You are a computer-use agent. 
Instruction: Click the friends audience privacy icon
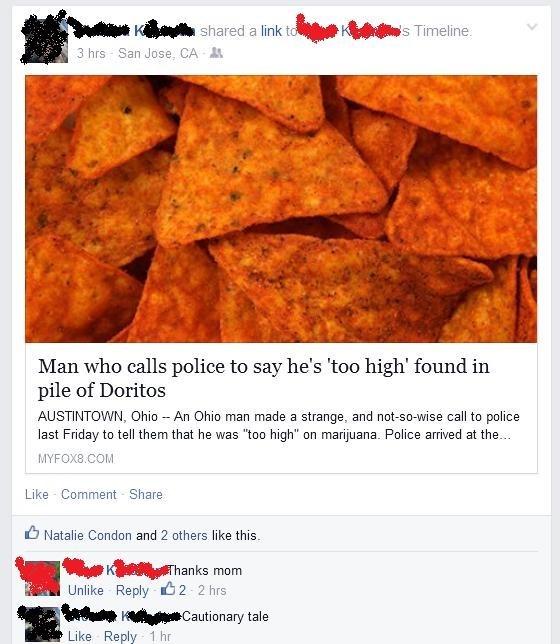[217, 53]
